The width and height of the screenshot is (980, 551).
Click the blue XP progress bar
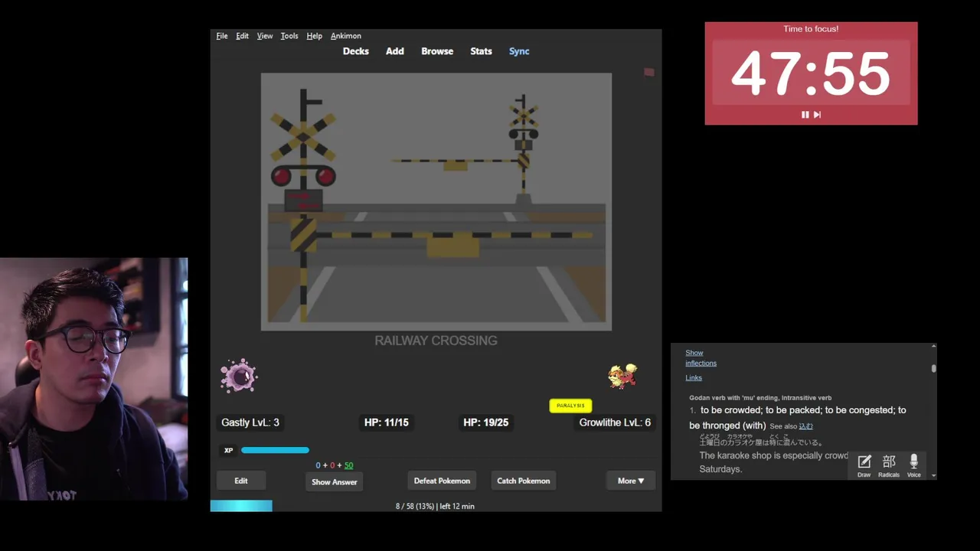tap(276, 450)
